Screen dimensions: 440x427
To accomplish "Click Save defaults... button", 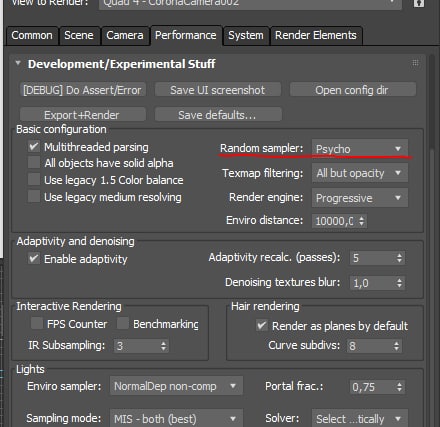I will tap(218, 115).
